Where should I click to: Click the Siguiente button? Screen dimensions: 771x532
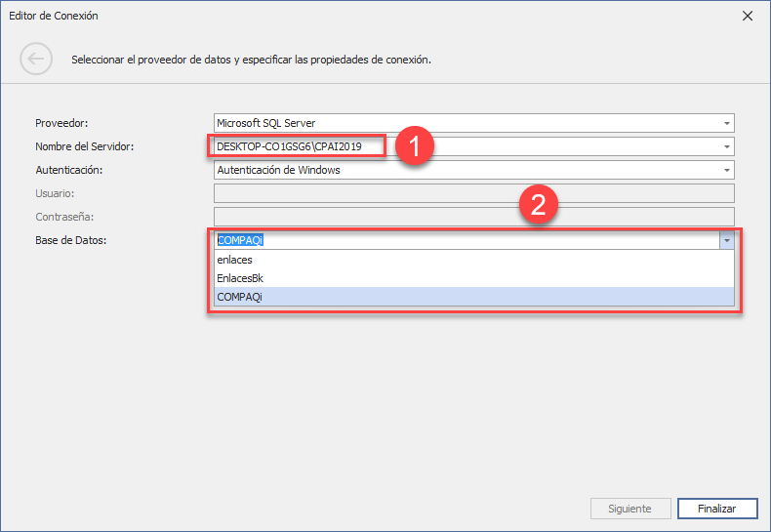(630, 509)
